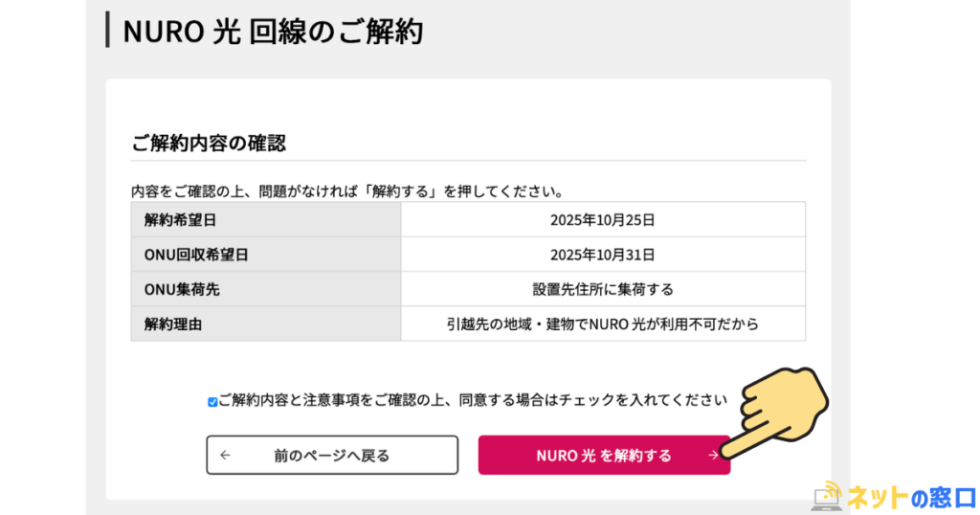Click the ご解約内容と注意事項 agreement label text
Viewport: 980px width, 515px height.
click(472, 400)
